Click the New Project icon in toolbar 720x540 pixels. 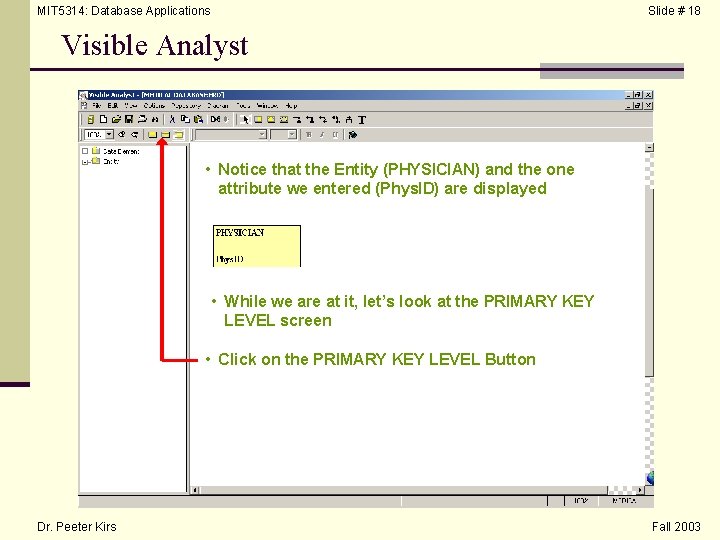point(90,120)
